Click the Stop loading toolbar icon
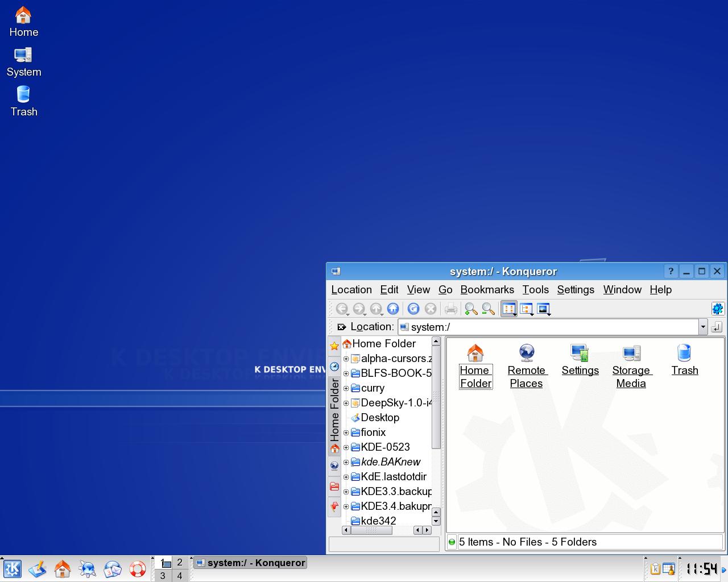The image size is (728, 582). [x=431, y=309]
